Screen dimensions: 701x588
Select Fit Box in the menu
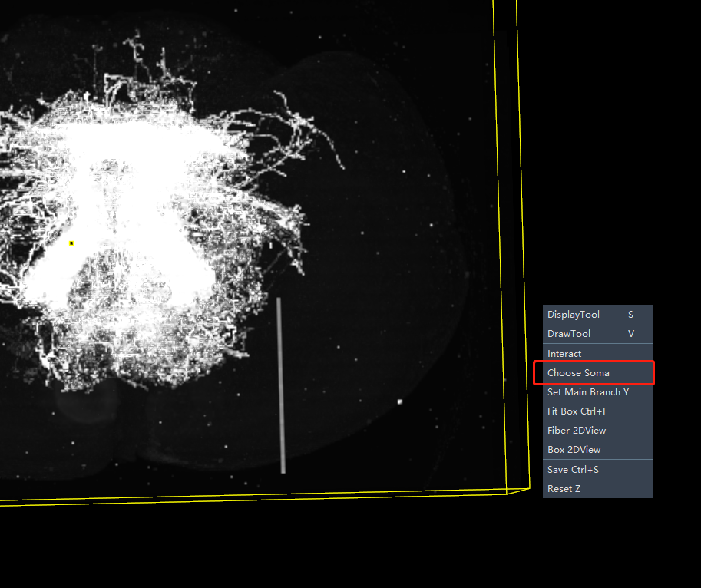click(577, 411)
